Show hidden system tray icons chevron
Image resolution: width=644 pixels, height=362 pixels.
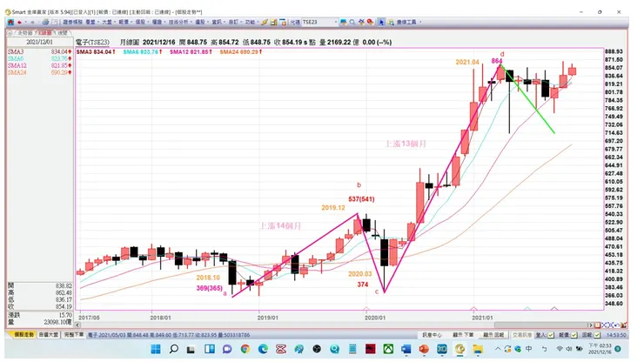498,349
